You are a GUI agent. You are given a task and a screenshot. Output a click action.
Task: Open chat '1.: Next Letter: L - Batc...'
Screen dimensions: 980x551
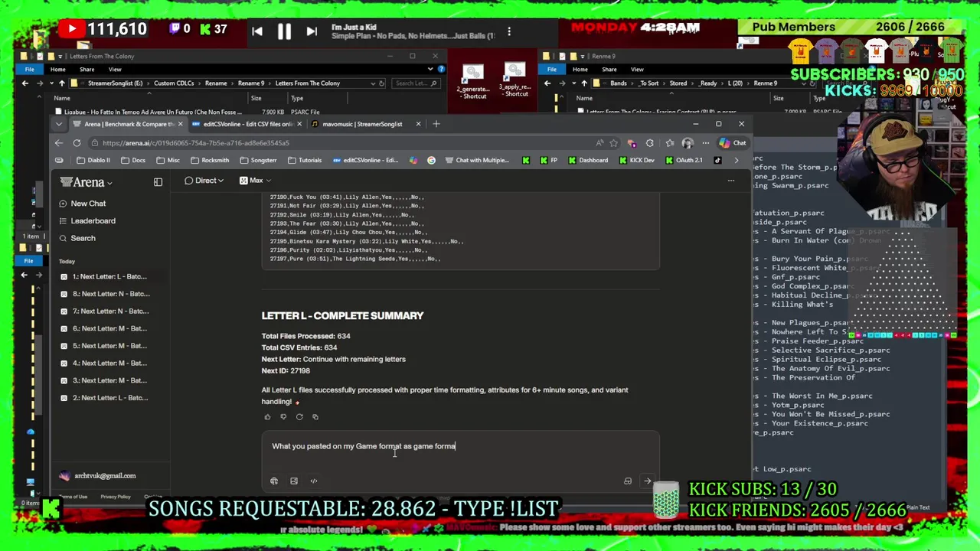(x=109, y=276)
